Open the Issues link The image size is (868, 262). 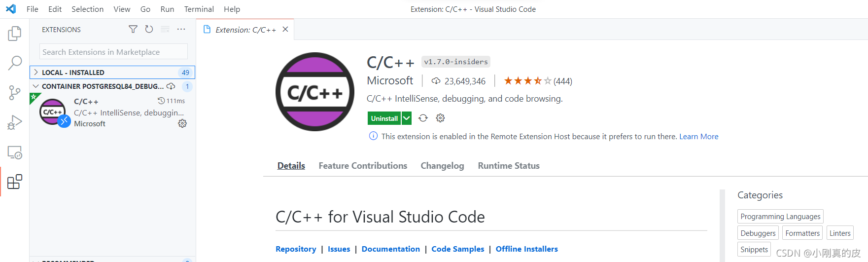(x=339, y=249)
